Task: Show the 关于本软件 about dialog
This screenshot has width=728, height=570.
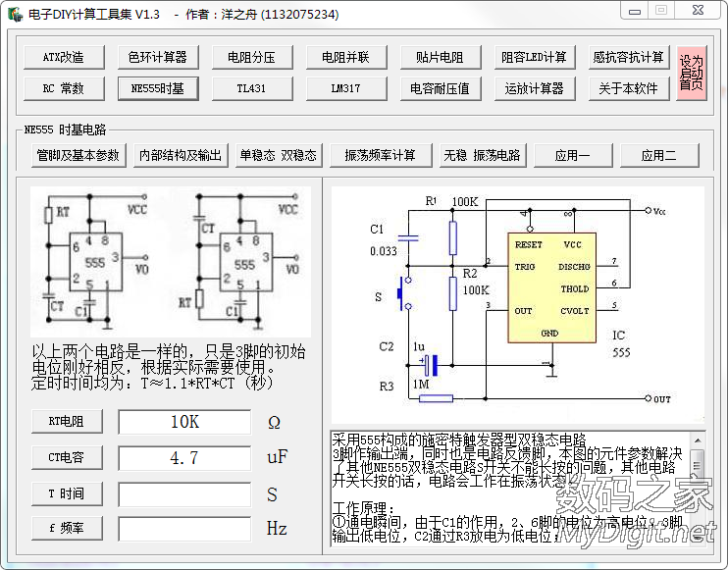Action: (x=629, y=88)
